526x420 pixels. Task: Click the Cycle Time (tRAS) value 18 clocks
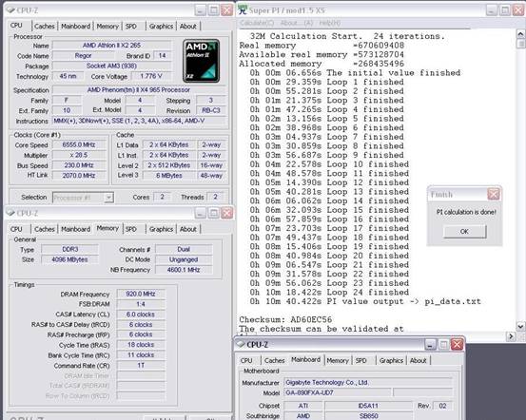click(x=141, y=345)
